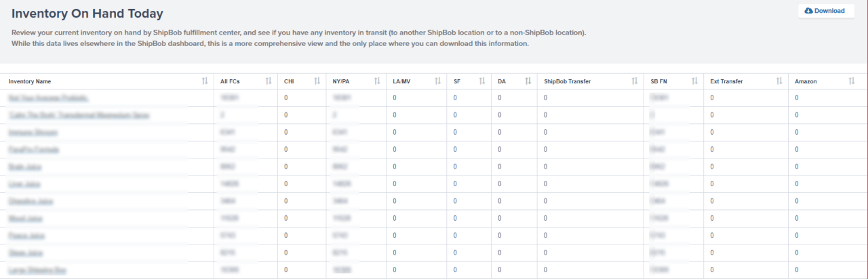The height and width of the screenshot is (279, 868).
Task: Open the third inventory item link
Action: (32, 133)
